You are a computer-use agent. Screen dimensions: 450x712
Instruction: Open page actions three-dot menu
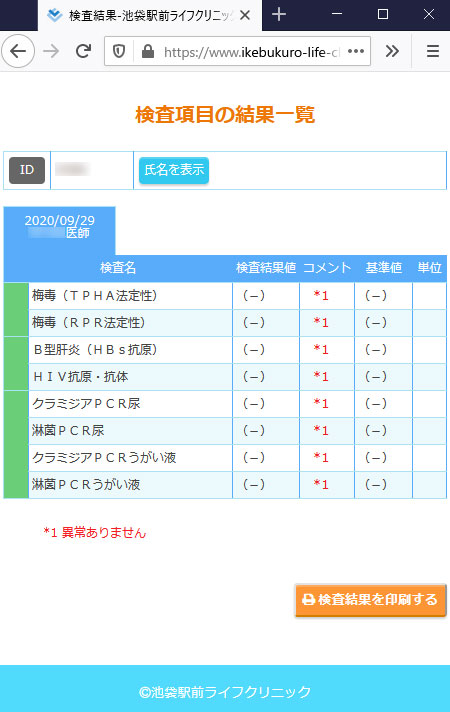click(x=356, y=51)
